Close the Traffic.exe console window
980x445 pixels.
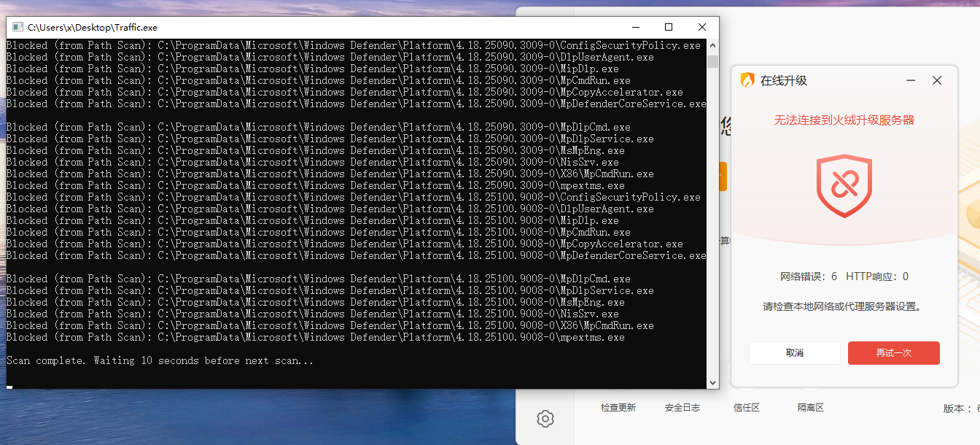[x=702, y=27]
